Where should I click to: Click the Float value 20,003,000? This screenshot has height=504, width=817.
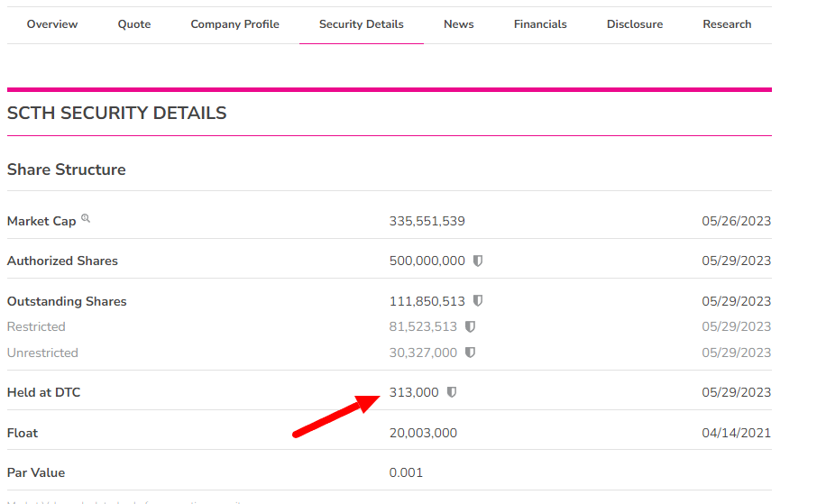click(423, 433)
